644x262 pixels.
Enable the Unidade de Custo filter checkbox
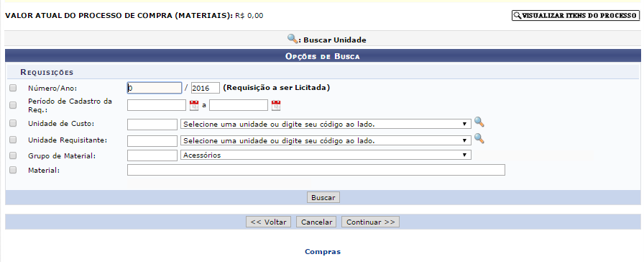tap(13, 123)
